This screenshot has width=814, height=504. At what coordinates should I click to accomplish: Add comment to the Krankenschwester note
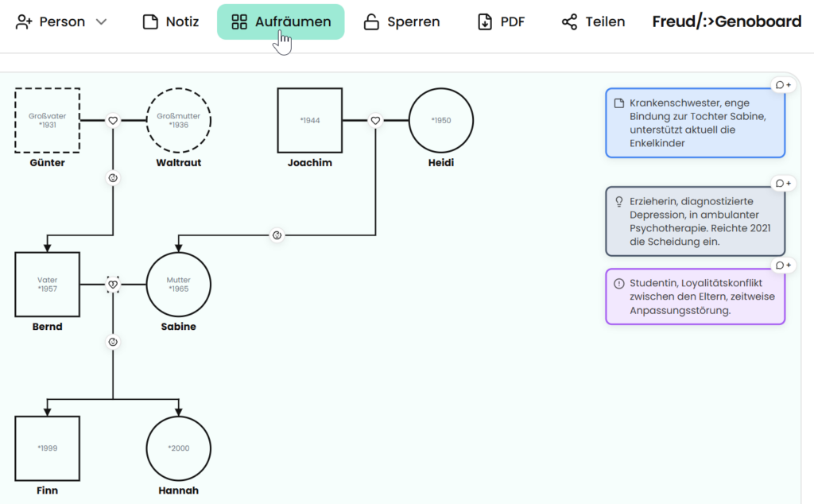click(783, 85)
